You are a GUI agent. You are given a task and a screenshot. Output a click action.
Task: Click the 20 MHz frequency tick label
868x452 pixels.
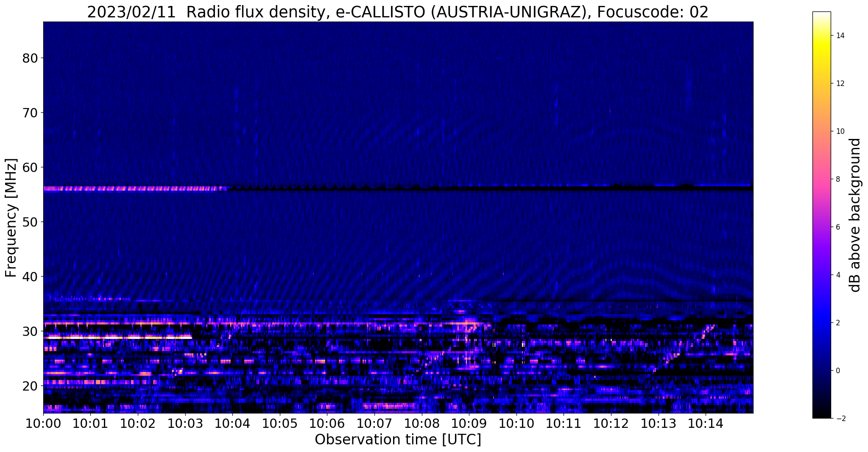coord(30,386)
